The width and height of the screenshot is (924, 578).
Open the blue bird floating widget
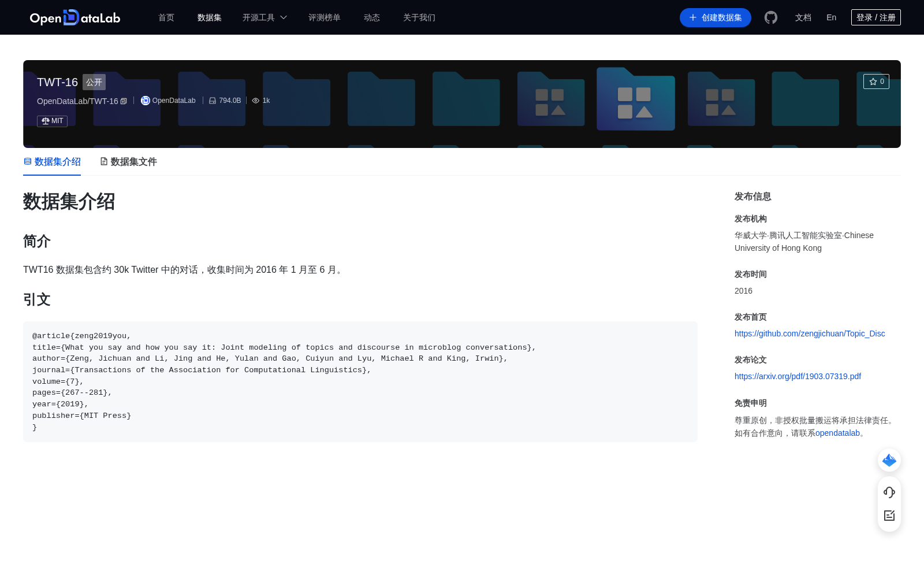pyautogui.click(x=889, y=460)
